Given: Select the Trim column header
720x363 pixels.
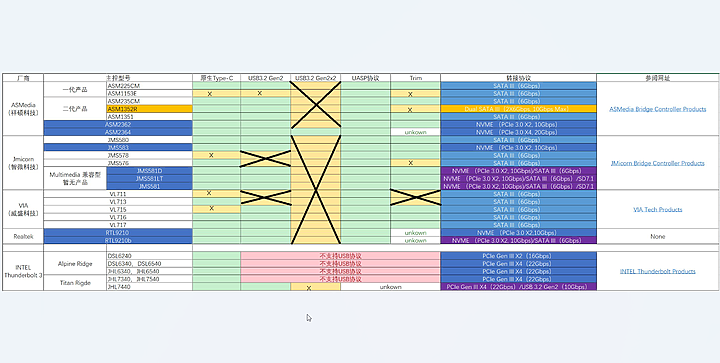Looking at the screenshot, I should pyautogui.click(x=416, y=78).
